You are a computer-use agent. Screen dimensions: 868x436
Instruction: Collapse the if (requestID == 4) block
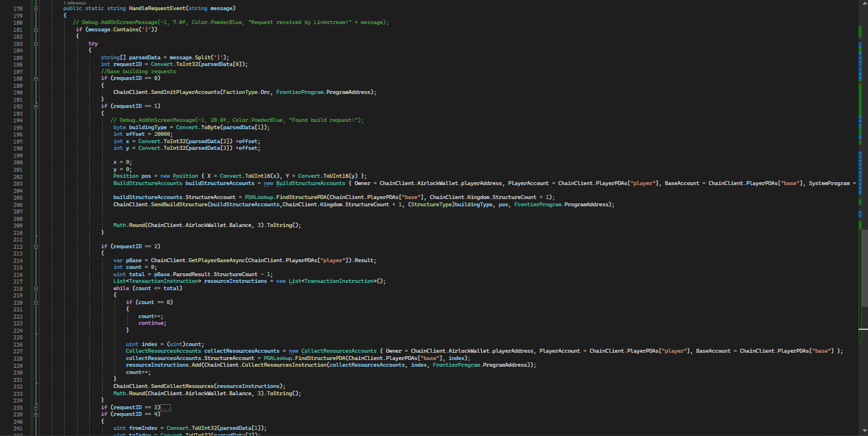pos(35,414)
